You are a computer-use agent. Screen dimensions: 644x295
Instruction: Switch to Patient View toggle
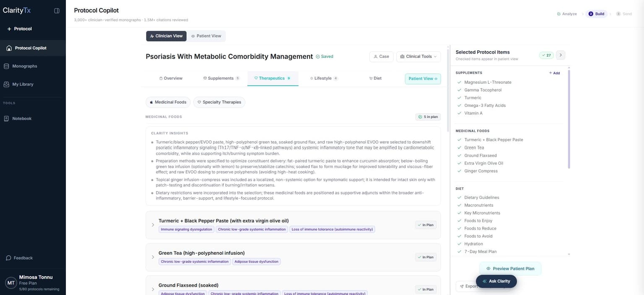pyautogui.click(x=206, y=36)
